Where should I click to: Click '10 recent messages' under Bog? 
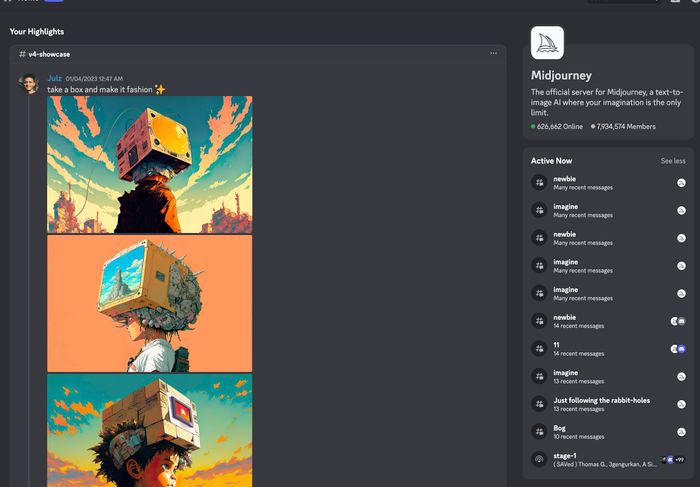point(579,437)
